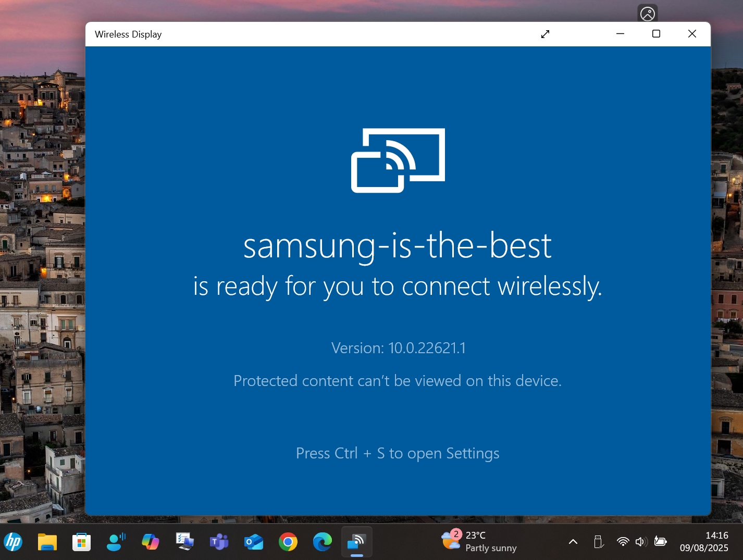Open File Explorer from the taskbar
This screenshot has height=560, width=743.
coord(47,542)
